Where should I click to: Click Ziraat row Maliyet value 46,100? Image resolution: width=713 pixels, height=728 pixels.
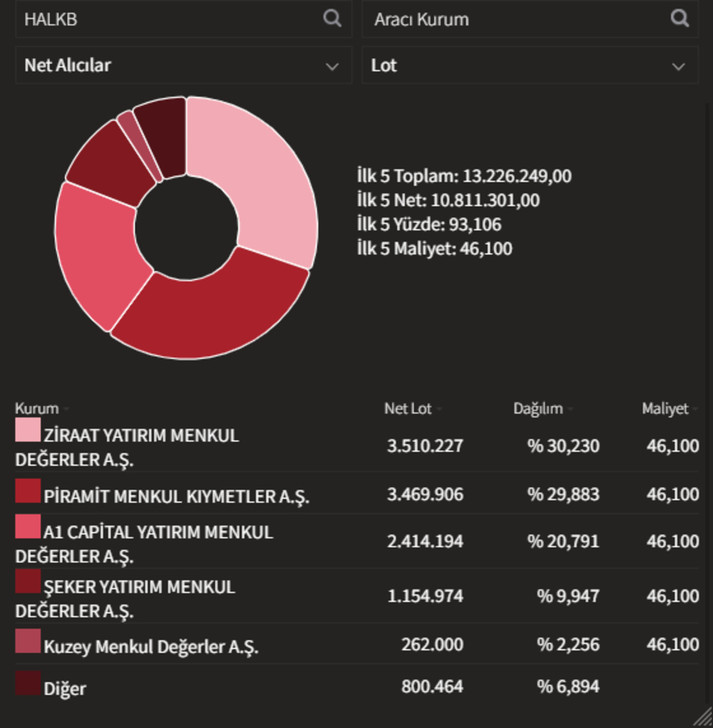coord(673,446)
